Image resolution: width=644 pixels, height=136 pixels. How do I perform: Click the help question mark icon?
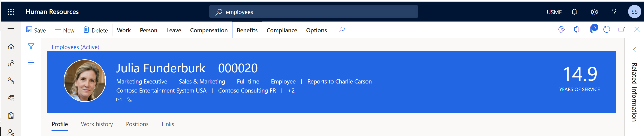pyautogui.click(x=614, y=12)
